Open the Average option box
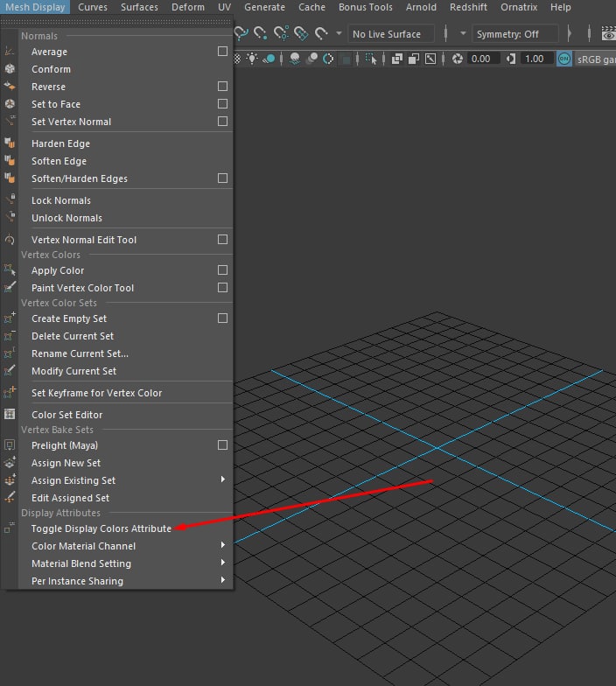This screenshot has width=616, height=686. point(222,51)
